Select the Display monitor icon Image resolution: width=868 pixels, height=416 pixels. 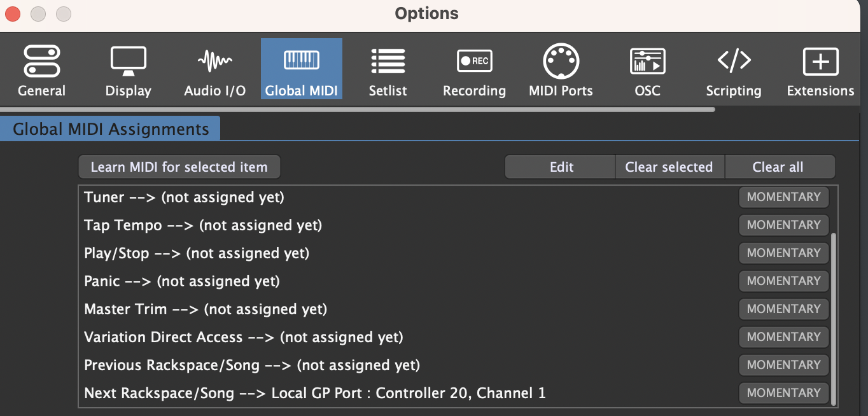tap(128, 61)
